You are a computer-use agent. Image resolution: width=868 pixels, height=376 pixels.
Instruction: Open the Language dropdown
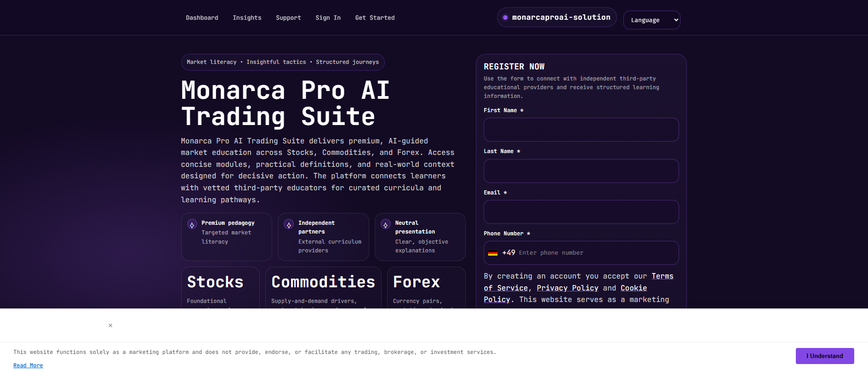coord(651,20)
